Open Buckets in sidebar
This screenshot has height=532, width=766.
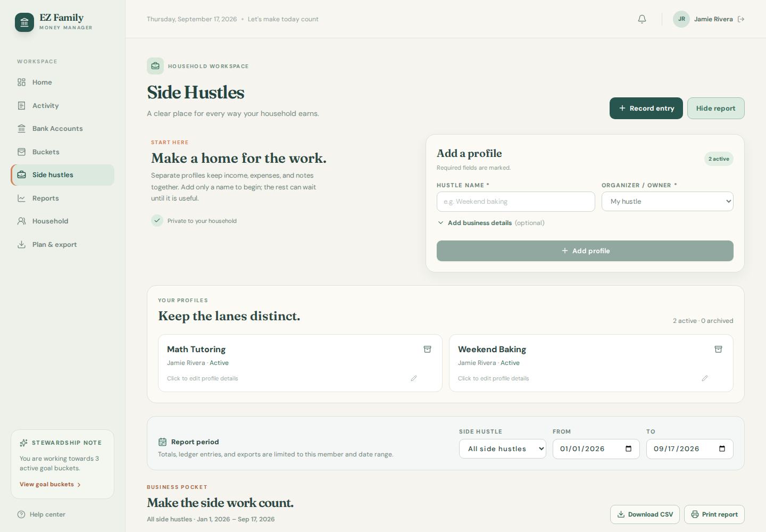point(62,152)
